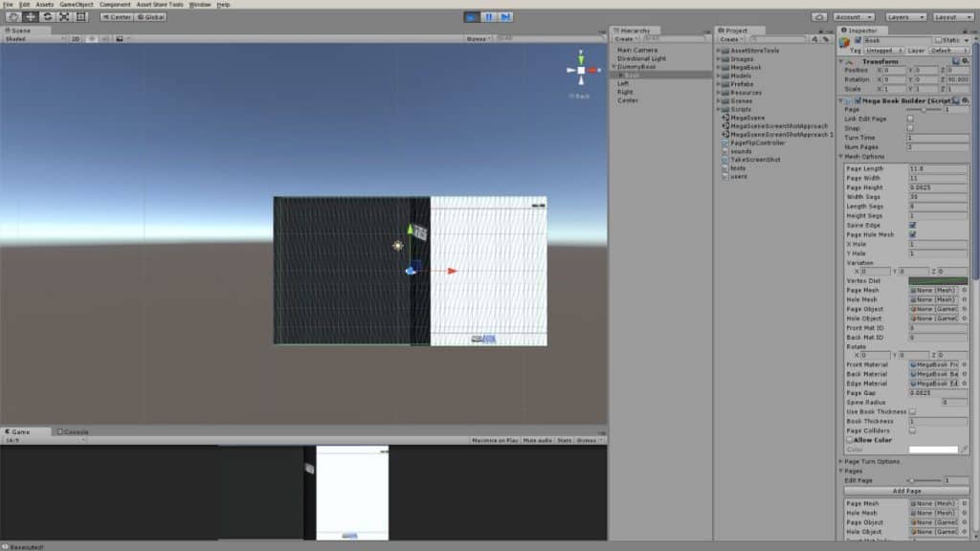Image resolution: width=980 pixels, height=551 pixels.
Task: Open the Layout dropdown
Action: 952,17
